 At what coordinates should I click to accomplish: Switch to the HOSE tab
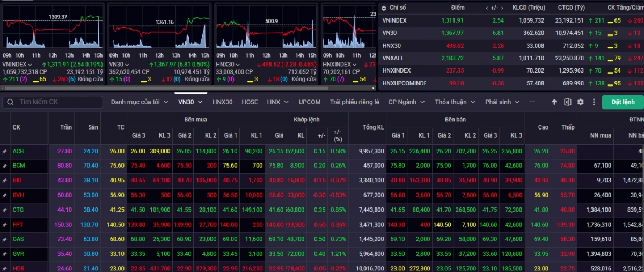(x=250, y=102)
